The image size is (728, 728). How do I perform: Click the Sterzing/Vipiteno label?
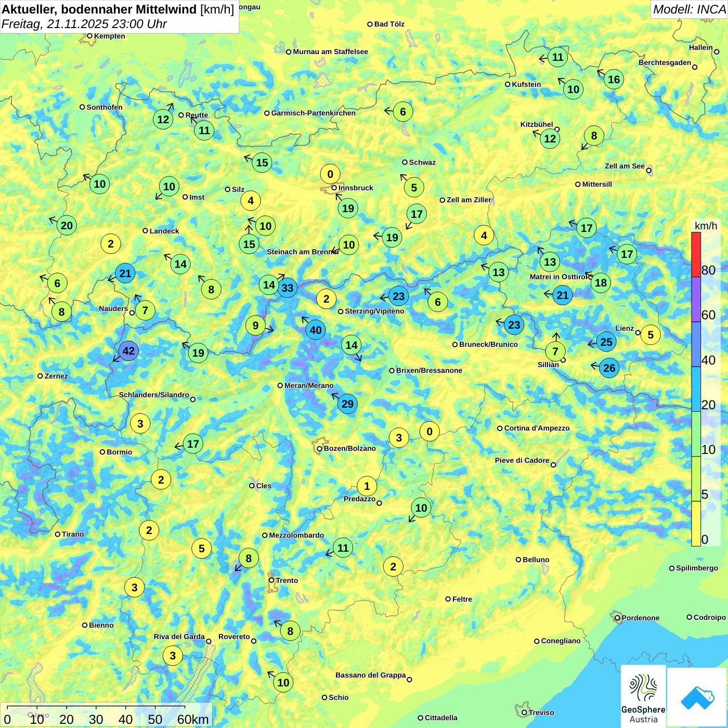click(x=374, y=311)
